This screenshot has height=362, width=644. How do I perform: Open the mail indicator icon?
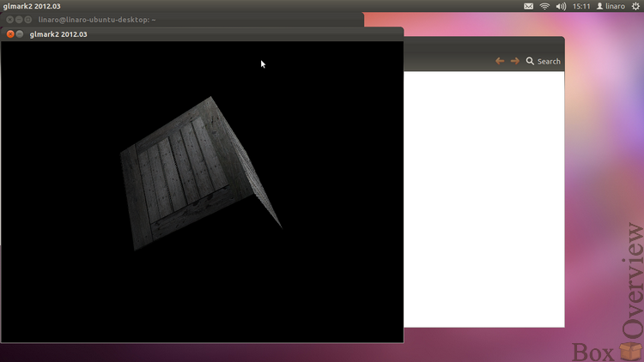(528, 6)
